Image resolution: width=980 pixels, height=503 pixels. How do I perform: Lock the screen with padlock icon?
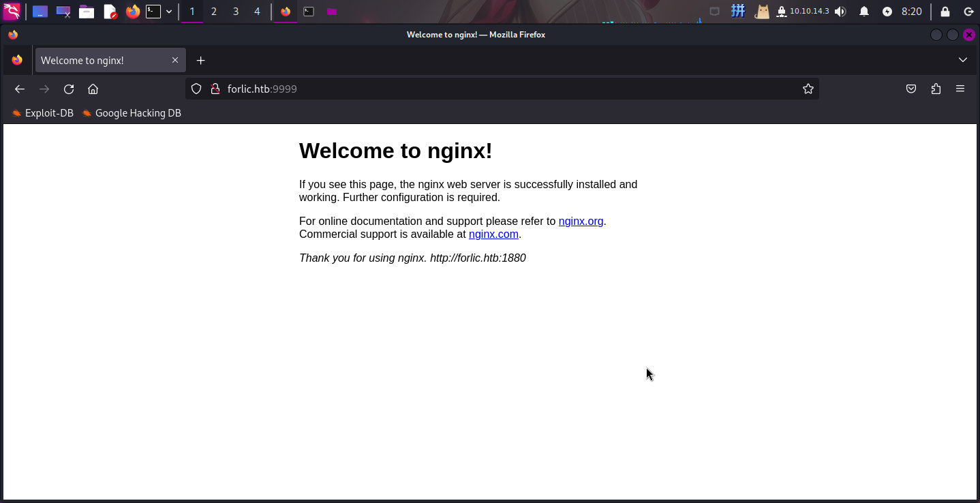coord(945,12)
